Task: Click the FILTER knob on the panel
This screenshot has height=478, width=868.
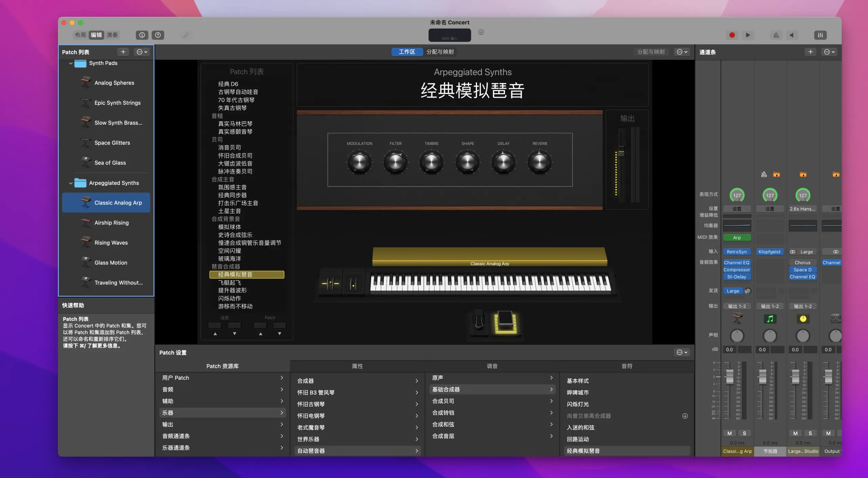Action: 395,162
